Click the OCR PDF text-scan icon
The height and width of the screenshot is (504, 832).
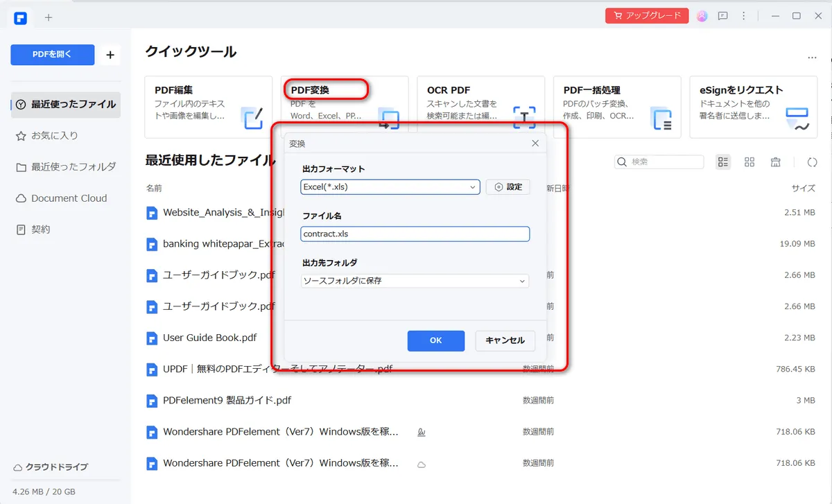(x=524, y=119)
